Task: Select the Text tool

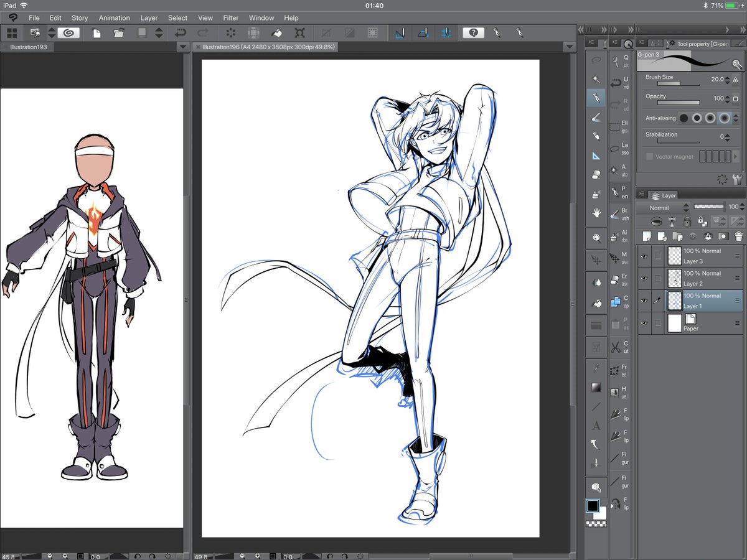Action: click(x=596, y=426)
